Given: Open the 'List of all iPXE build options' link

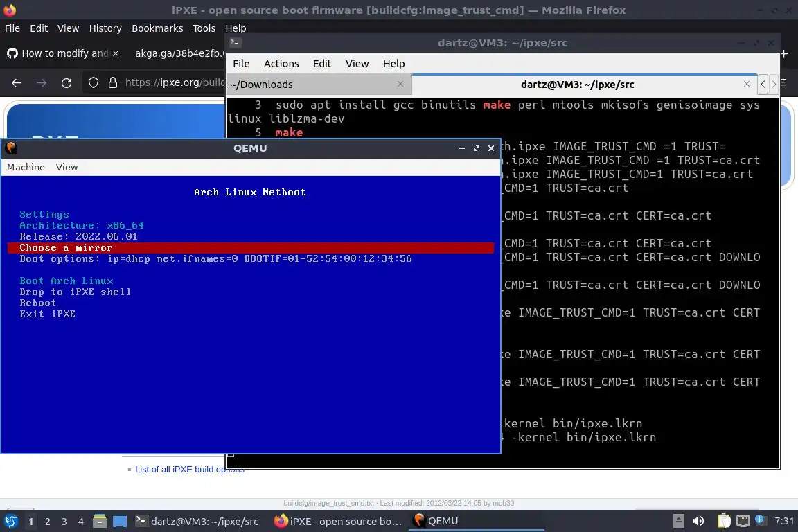Looking at the screenshot, I should pos(189,470).
